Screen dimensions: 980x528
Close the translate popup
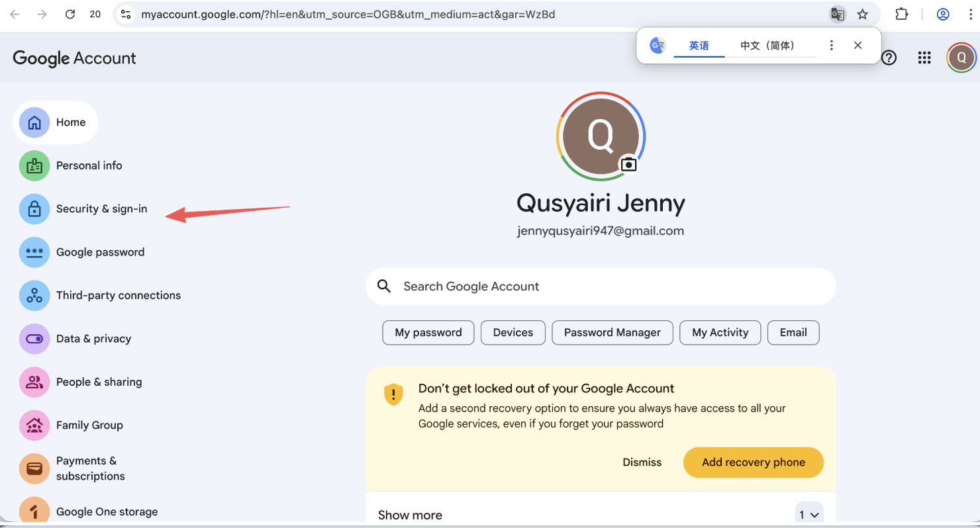(x=857, y=45)
